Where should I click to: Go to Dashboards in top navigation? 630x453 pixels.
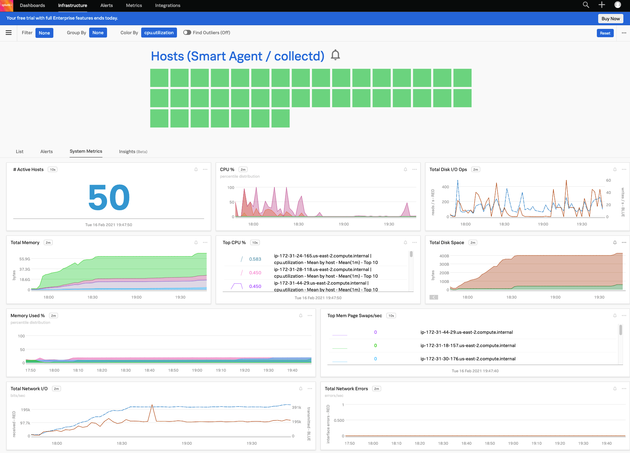coord(32,5)
